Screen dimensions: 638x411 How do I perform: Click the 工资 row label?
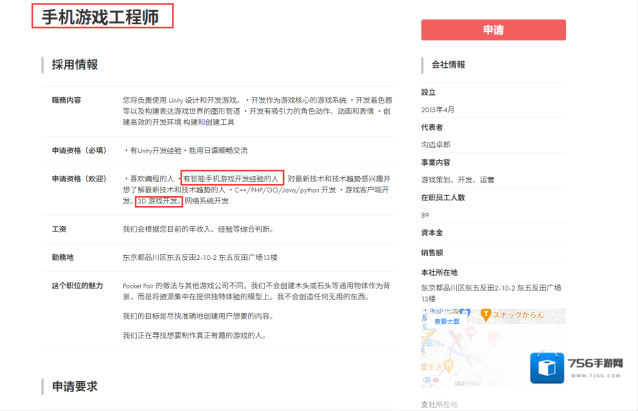tap(58, 229)
